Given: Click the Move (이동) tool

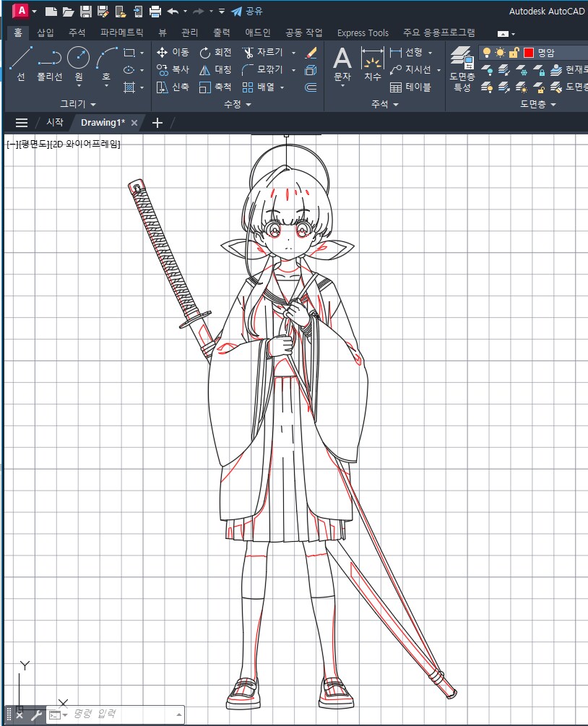Looking at the screenshot, I should (173, 52).
